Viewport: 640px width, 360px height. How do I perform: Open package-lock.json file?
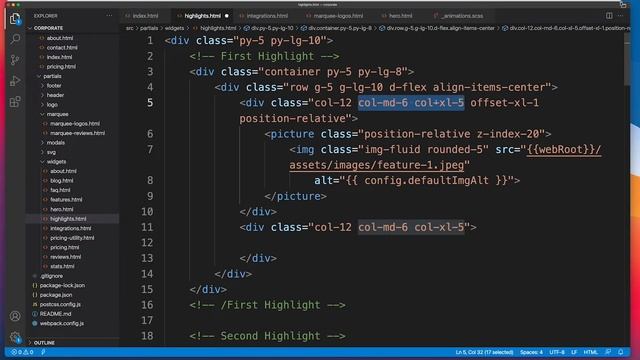(62, 285)
